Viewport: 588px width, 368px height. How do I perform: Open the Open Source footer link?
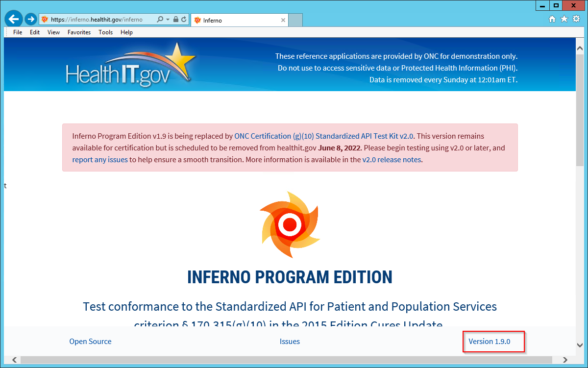tap(90, 342)
